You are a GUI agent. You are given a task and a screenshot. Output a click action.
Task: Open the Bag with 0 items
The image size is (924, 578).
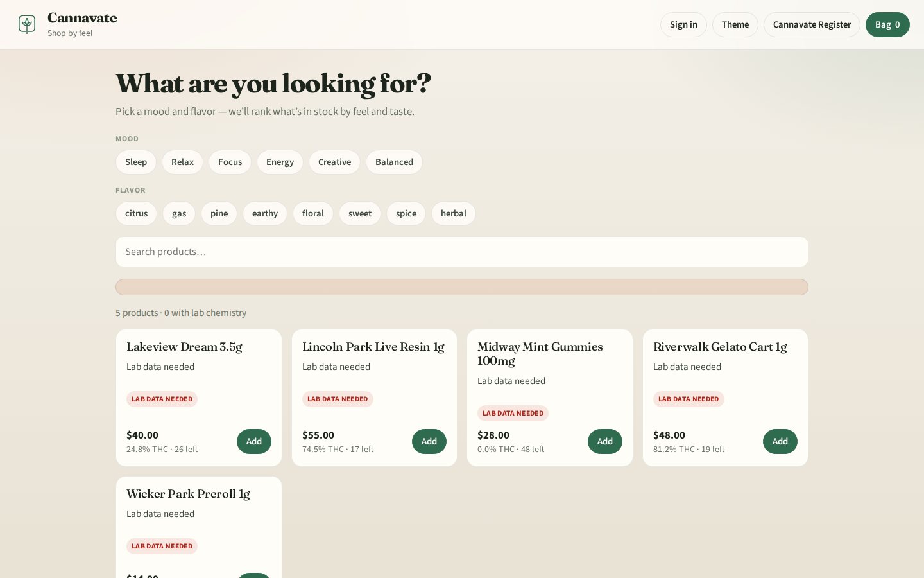[x=887, y=24]
